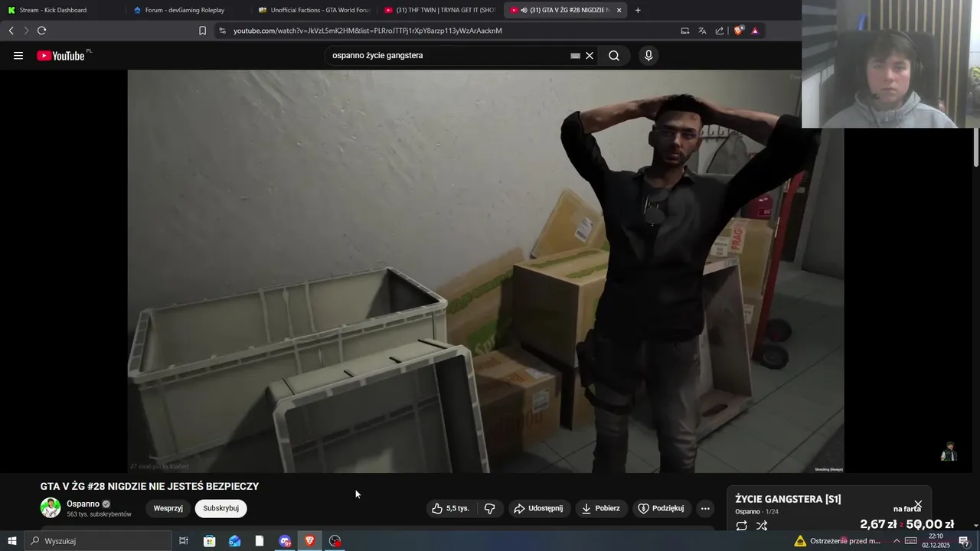Run search with the magnifier button
This screenshot has height=551, width=980.
point(614,56)
